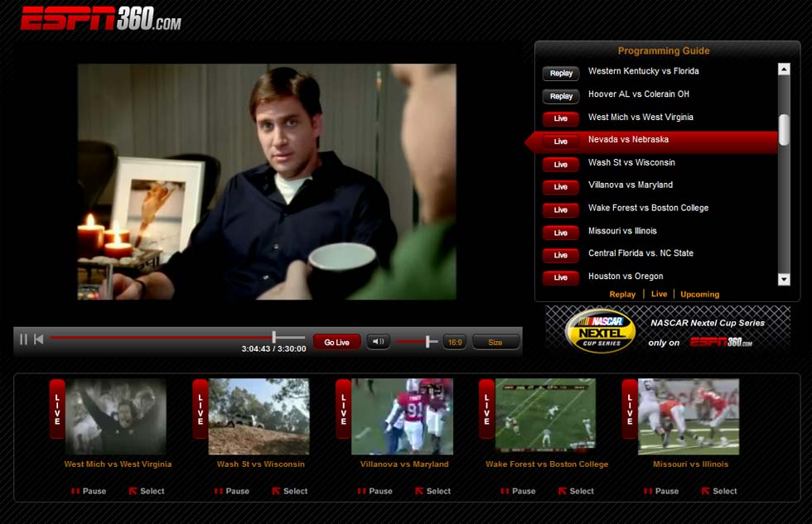Toggle the Replay button for Western Kentucky vs Florida
812x524 pixels.
click(x=560, y=73)
